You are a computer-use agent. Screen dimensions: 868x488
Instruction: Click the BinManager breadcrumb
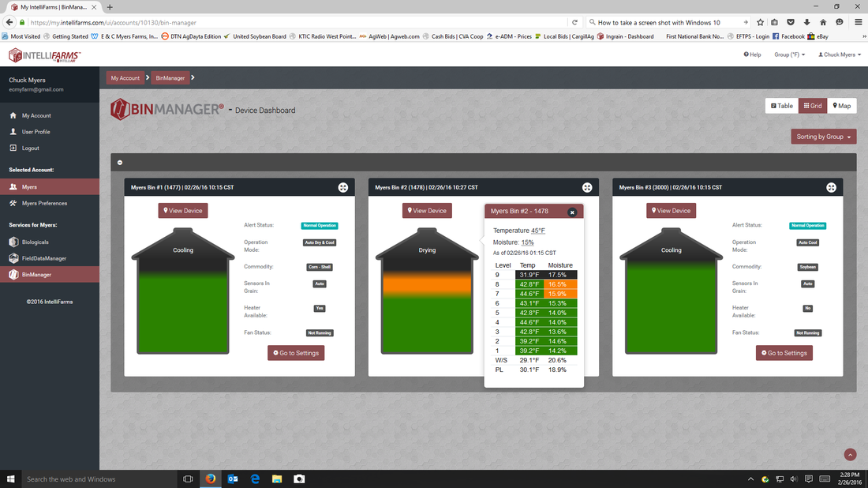pos(170,78)
